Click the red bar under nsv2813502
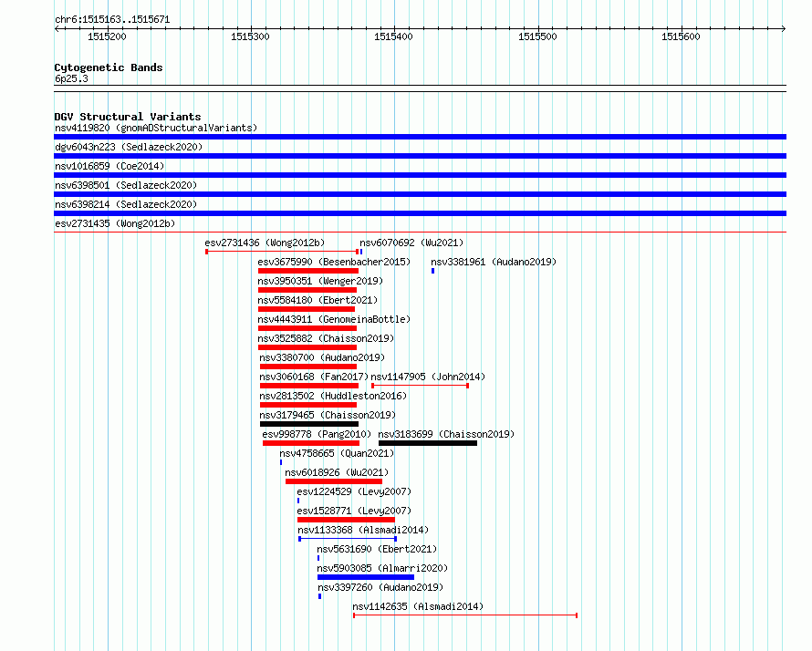 (x=308, y=405)
